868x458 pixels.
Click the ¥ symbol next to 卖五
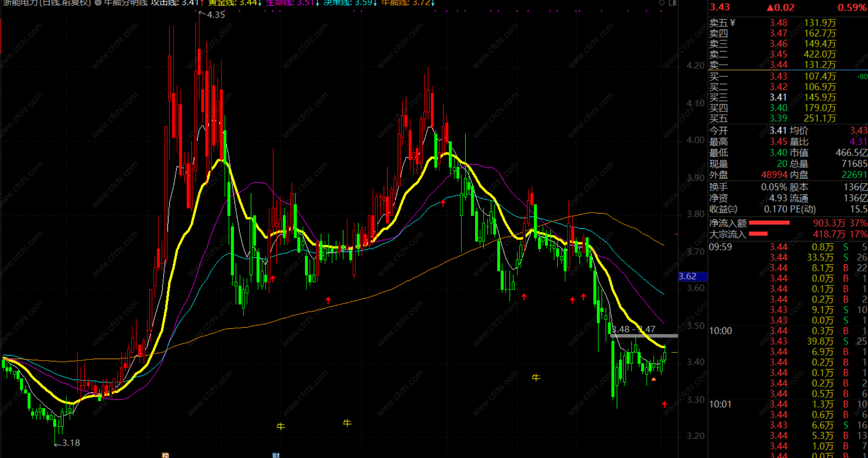tap(732, 23)
